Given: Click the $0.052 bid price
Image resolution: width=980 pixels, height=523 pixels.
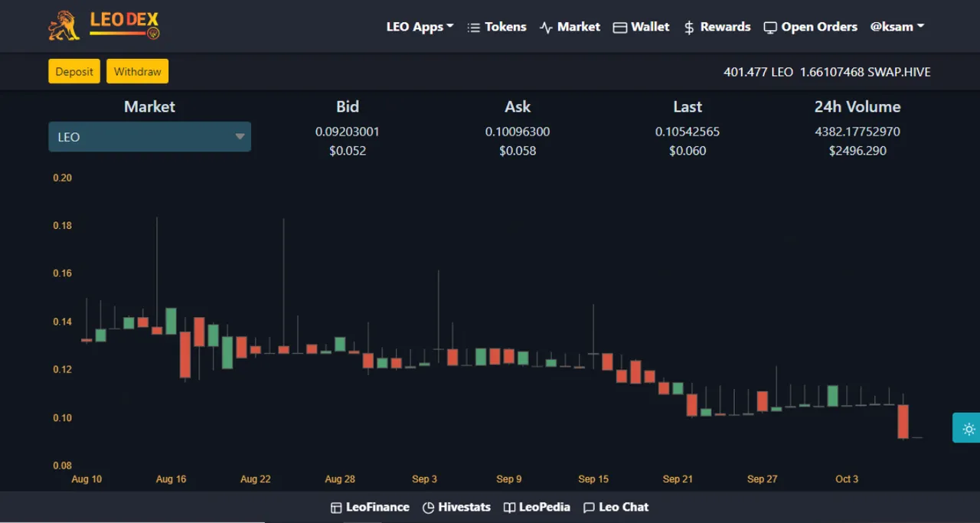Looking at the screenshot, I should pyautogui.click(x=348, y=151).
